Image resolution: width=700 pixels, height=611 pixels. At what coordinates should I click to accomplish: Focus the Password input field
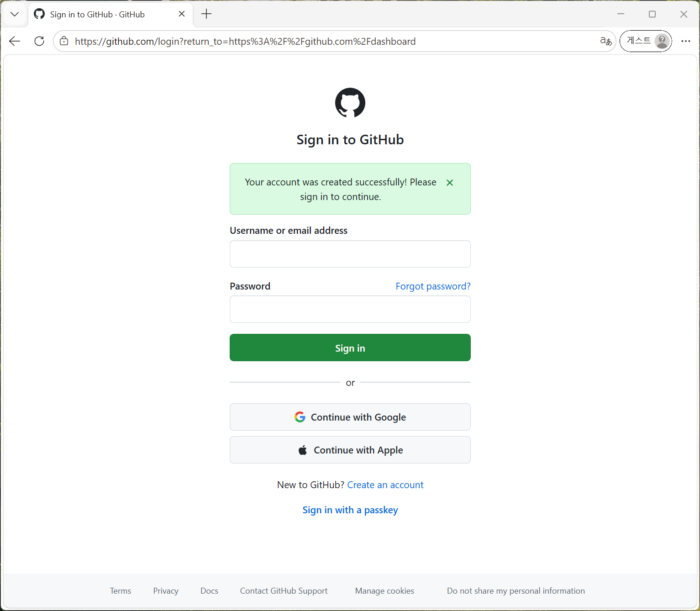[x=350, y=309]
